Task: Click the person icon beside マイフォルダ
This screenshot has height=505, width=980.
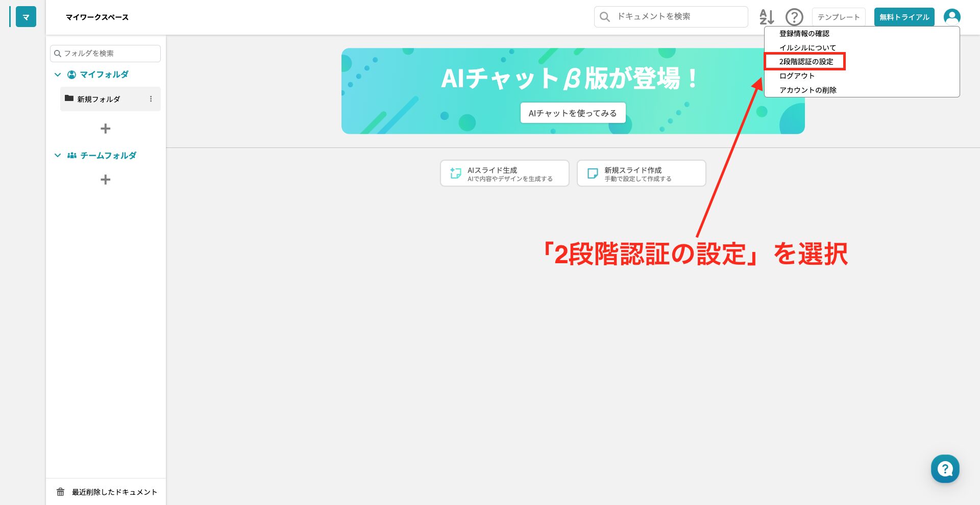Action: 71,74
